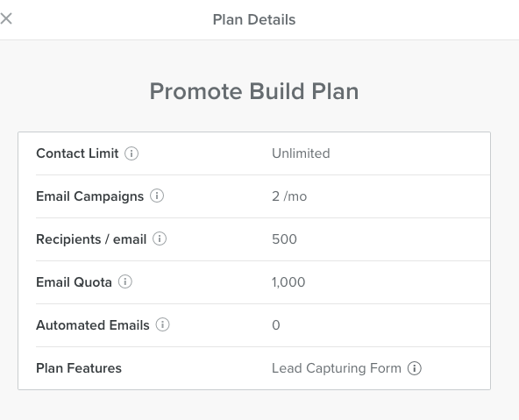Click the Lead Capturing Form text
This screenshot has height=420, width=519.
(x=337, y=368)
